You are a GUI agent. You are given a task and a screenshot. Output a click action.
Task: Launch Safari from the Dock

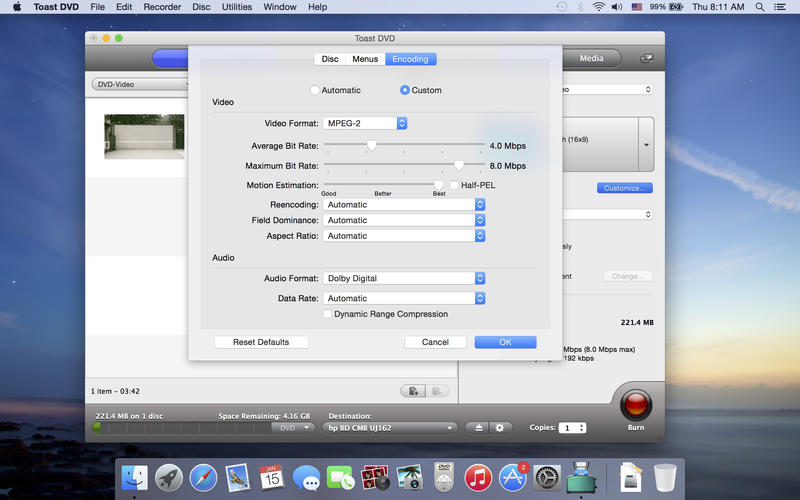point(203,477)
